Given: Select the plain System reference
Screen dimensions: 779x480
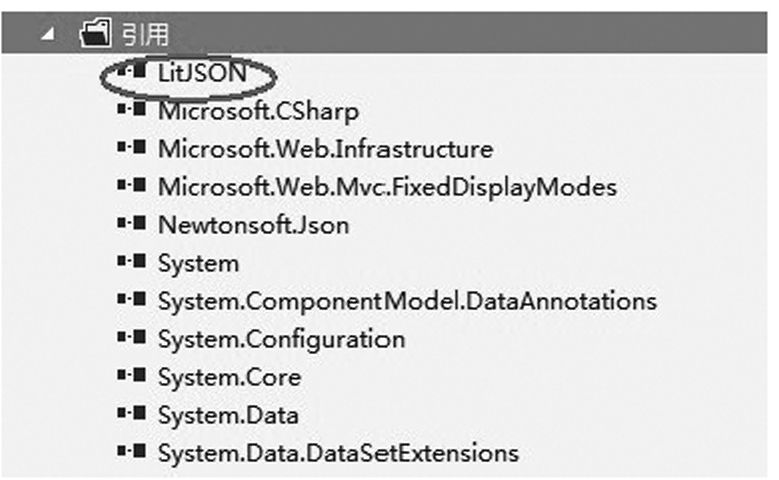Looking at the screenshot, I should coord(198,263).
